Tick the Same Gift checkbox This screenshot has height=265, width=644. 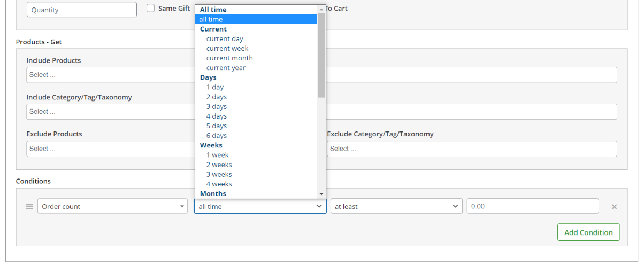pyautogui.click(x=151, y=8)
